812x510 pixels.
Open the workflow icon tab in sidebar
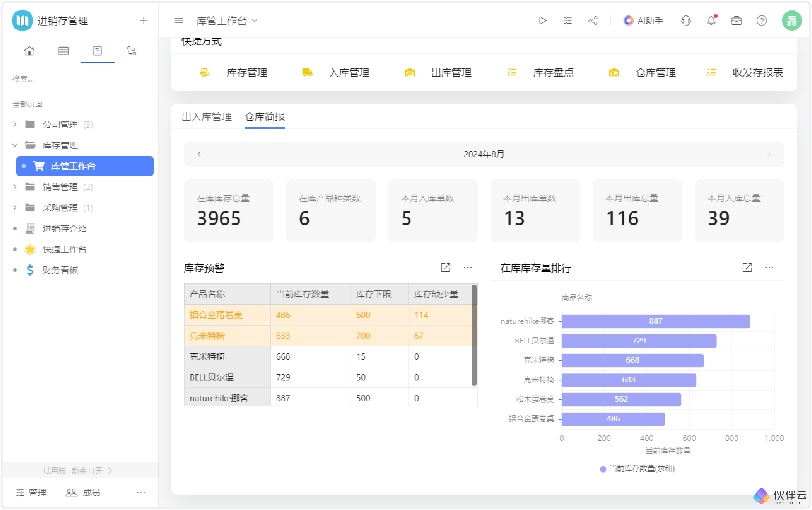(x=132, y=51)
